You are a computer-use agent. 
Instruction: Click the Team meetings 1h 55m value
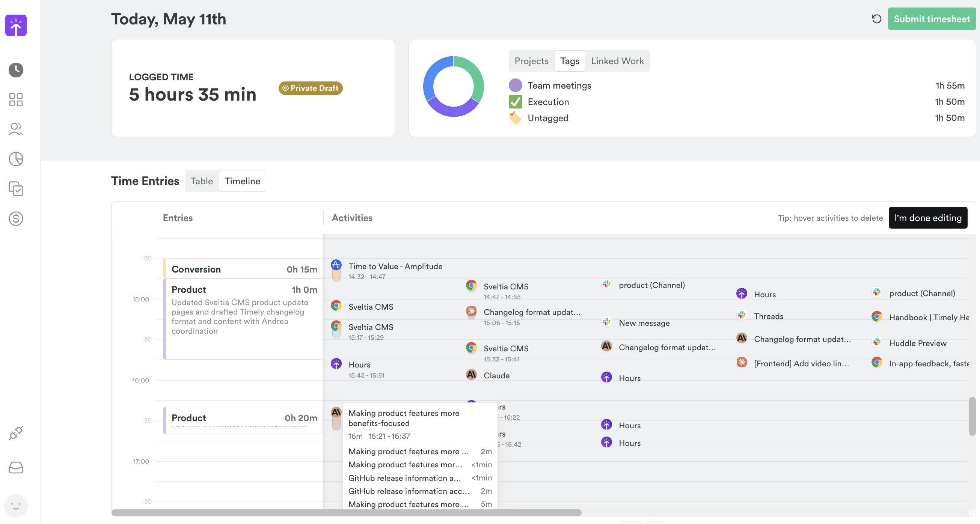tap(950, 85)
